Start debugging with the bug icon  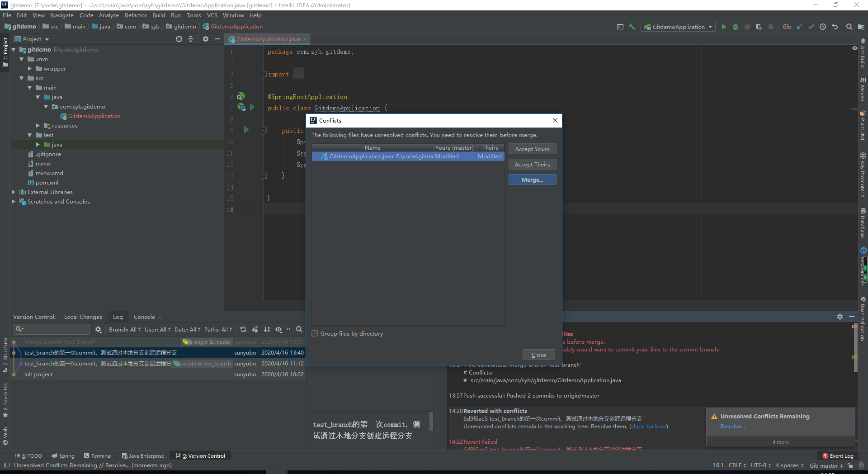tap(736, 27)
